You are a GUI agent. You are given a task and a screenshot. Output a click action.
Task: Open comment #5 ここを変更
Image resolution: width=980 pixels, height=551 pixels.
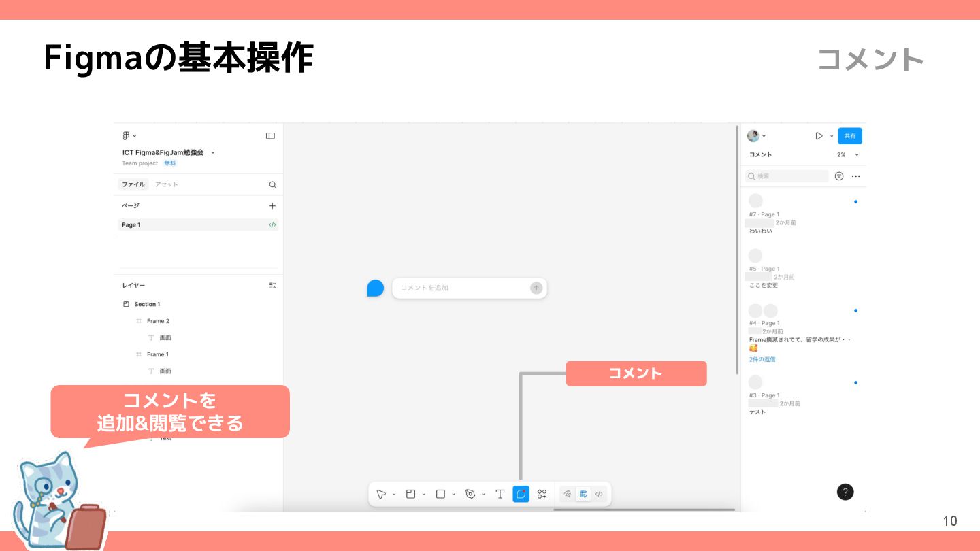(x=803, y=269)
